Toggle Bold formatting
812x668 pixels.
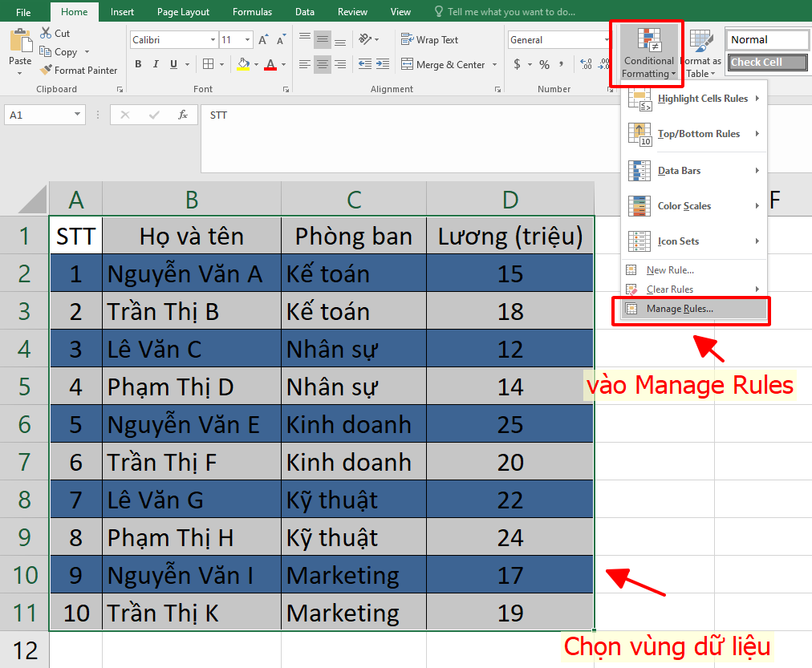coord(137,63)
